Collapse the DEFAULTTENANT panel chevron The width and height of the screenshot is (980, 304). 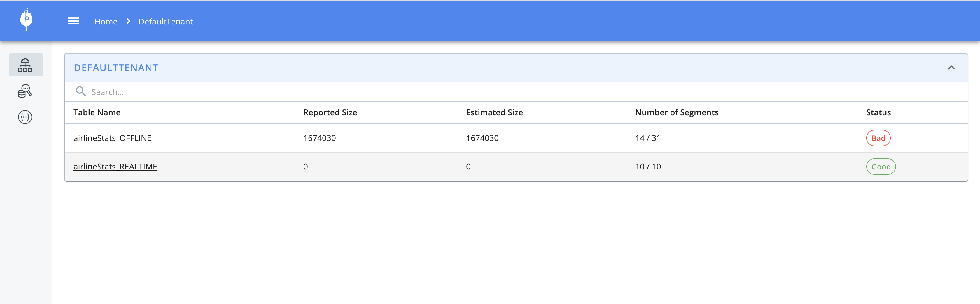(x=951, y=68)
